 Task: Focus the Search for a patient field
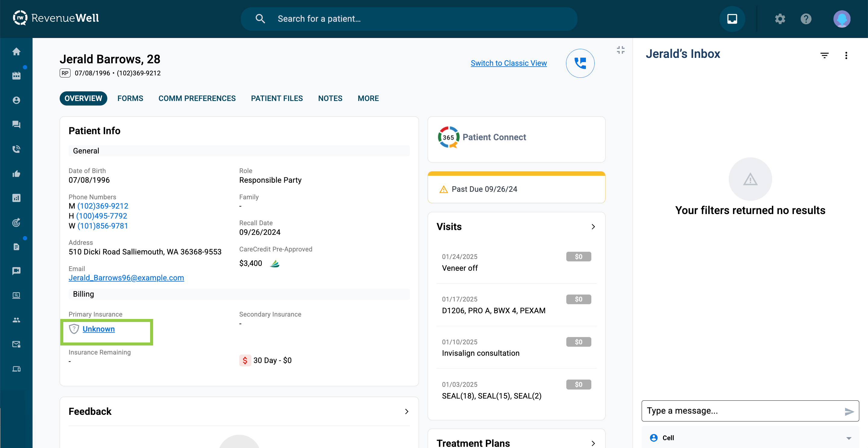pos(409,19)
